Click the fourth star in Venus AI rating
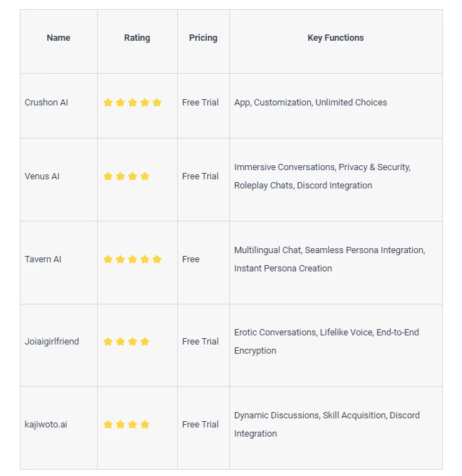 (145, 176)
